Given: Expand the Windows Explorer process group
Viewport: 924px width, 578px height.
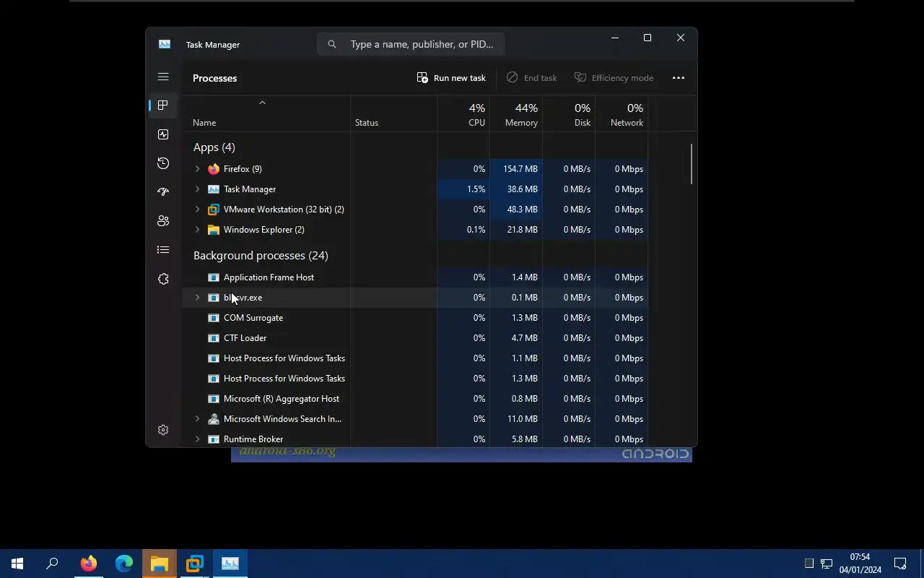Looking at the screenshot, I should (x=197, y=230).
